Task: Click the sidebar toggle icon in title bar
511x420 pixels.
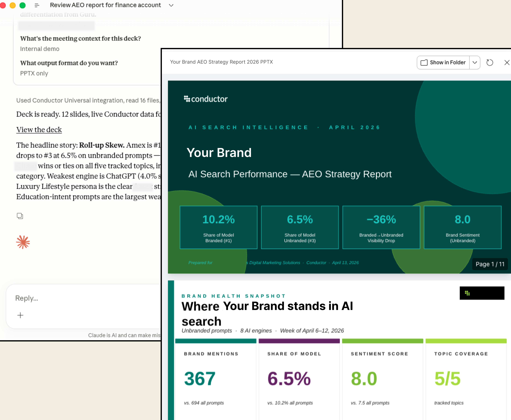Action: tap(37, 5)
